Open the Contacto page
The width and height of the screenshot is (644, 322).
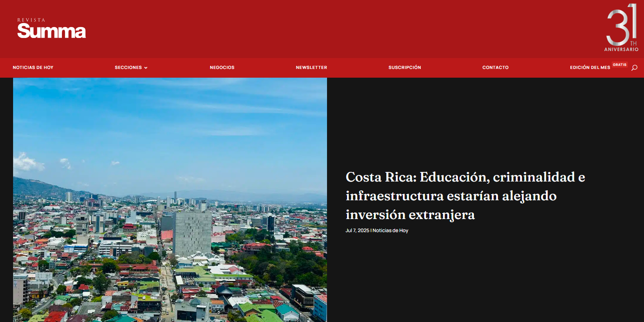[495, 68]
